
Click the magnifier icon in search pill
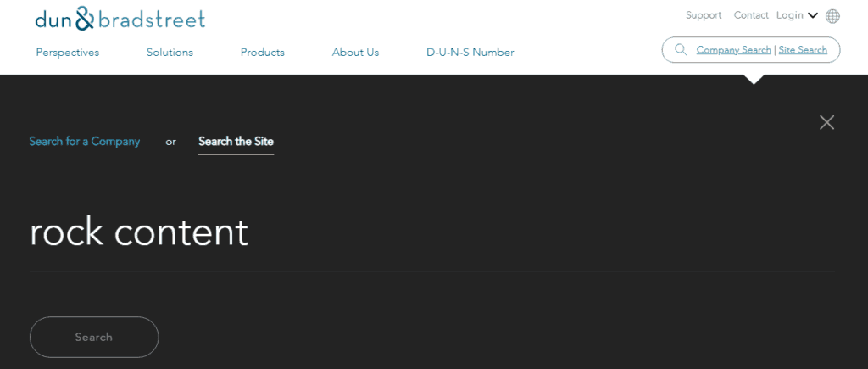coord(681,50)
